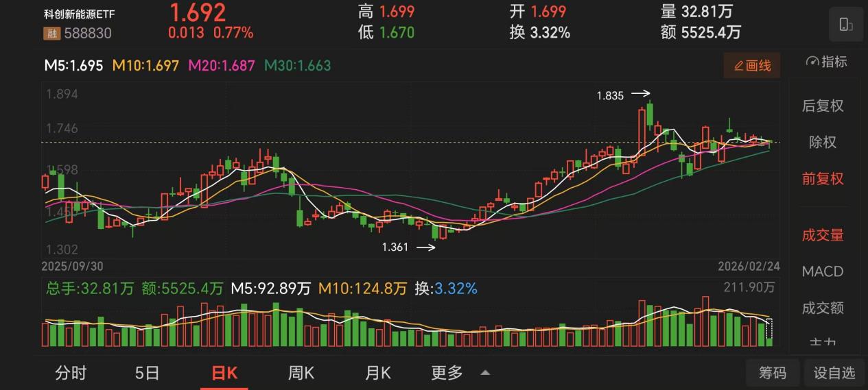
Task: Click the M5:1.695 moving average label
Action: pyautogui.click(x=73, y=66)
